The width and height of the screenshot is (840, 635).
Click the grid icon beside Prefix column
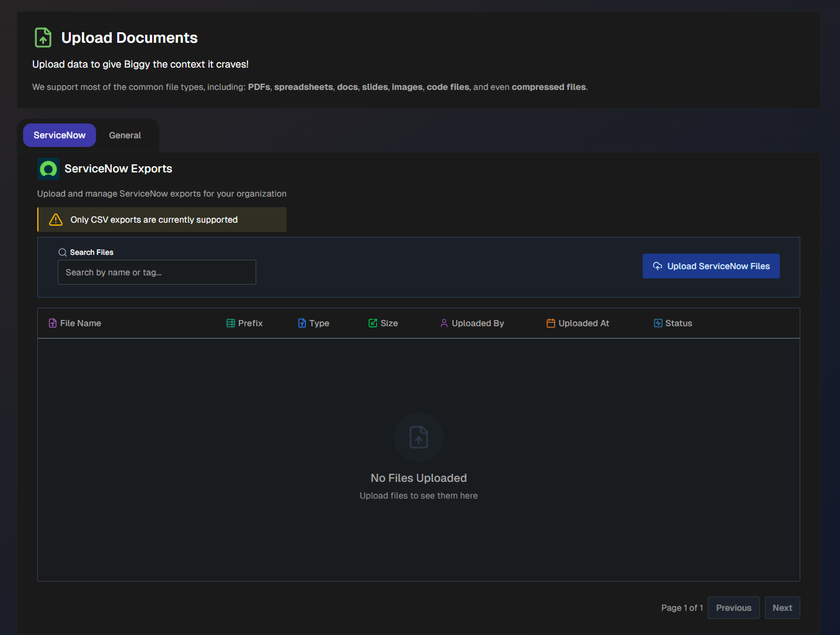pyautogui.click(x=230, y=322)
